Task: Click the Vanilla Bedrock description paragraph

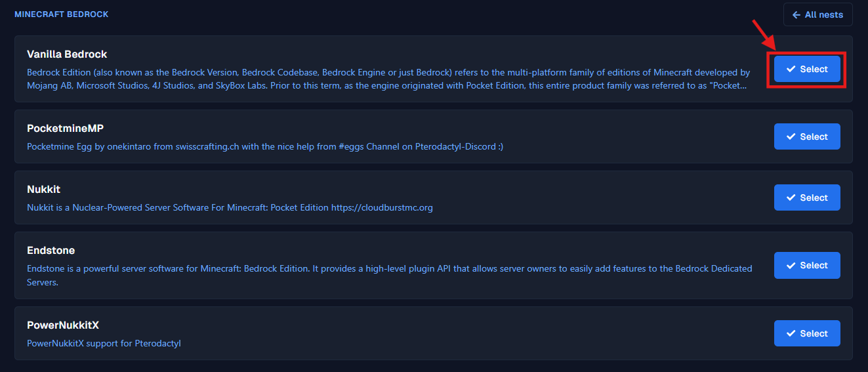Action: pos(388,79)
